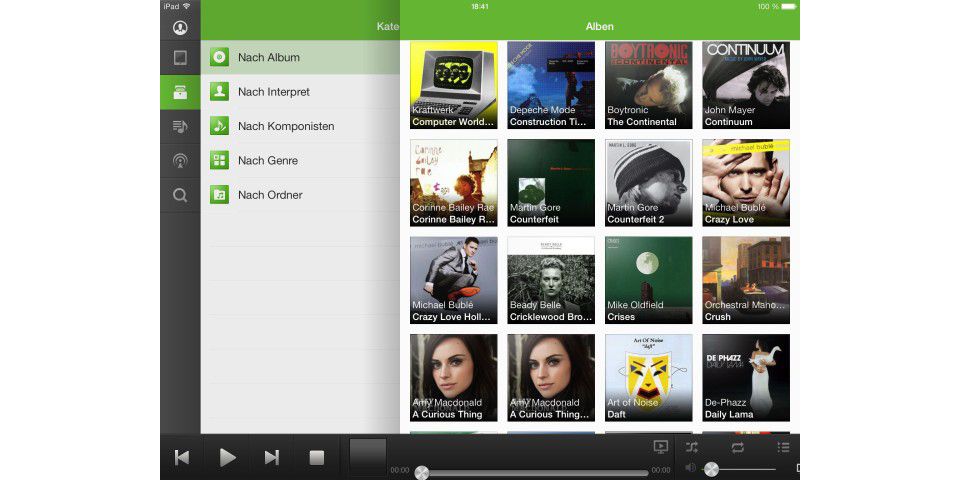The image size is (960, 480).
Task: Open Amy Macdonald A Curious Thing album
Action: [454, 377]
